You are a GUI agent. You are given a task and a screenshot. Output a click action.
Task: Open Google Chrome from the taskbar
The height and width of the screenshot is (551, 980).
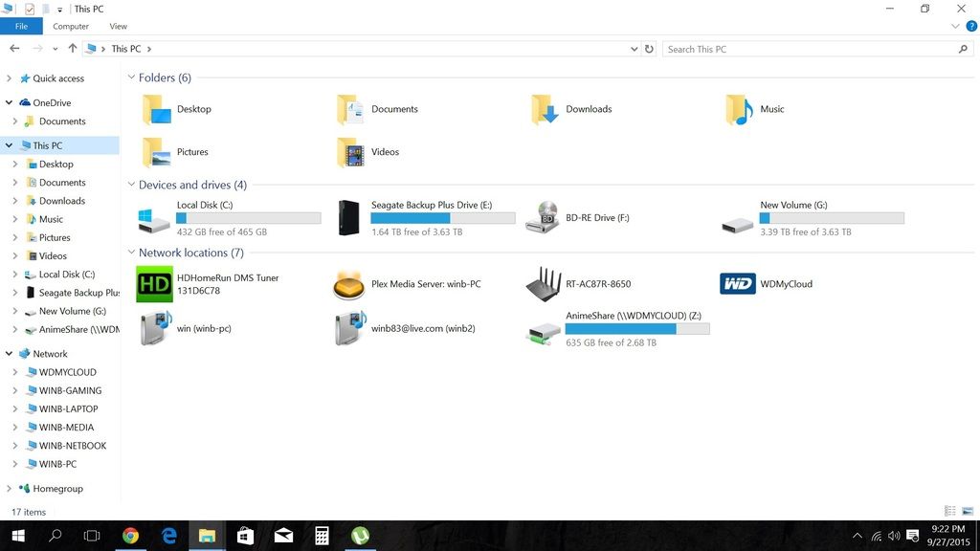[130, 536]
